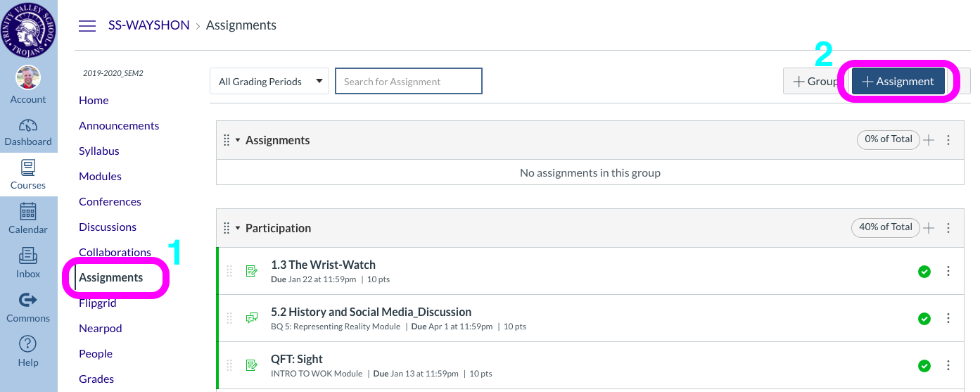Image resolution: width=980 pixels, height=392 pixels.
Task: Open options menu for 1.3 The Wrist-Watch
Action: 948,271
